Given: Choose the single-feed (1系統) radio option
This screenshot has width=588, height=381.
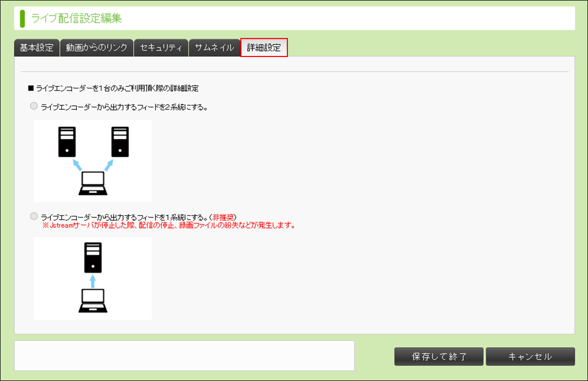Looking at the screenshot, I should [x=34, y=216].
